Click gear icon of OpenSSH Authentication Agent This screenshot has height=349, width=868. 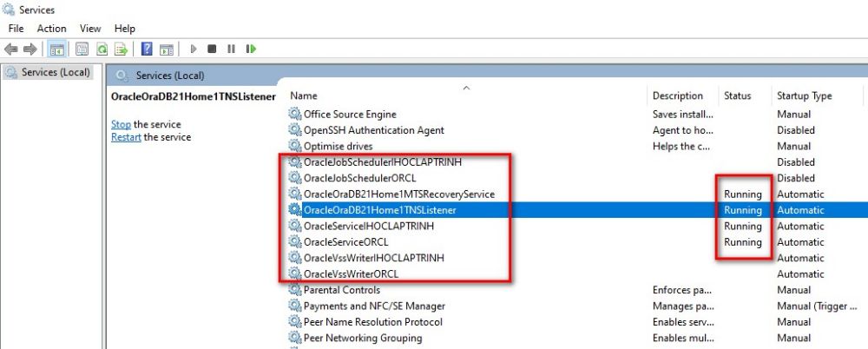[295, 130]
